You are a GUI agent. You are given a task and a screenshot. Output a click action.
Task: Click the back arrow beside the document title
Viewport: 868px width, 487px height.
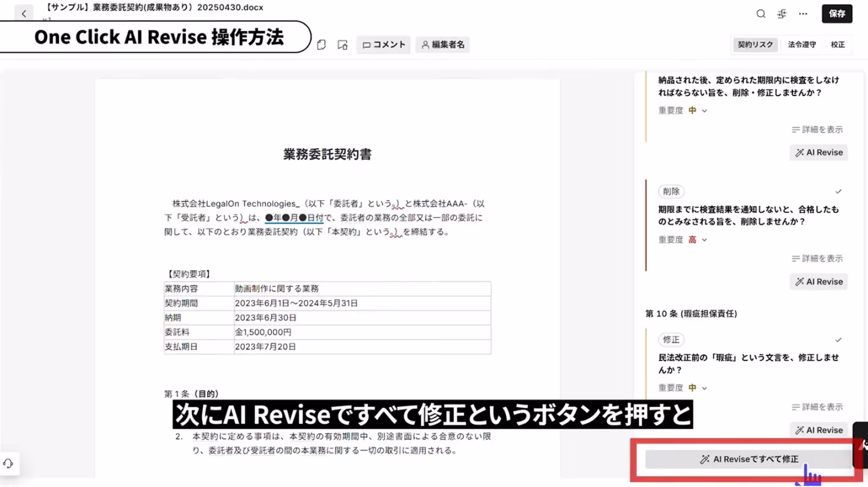point(24,13)
